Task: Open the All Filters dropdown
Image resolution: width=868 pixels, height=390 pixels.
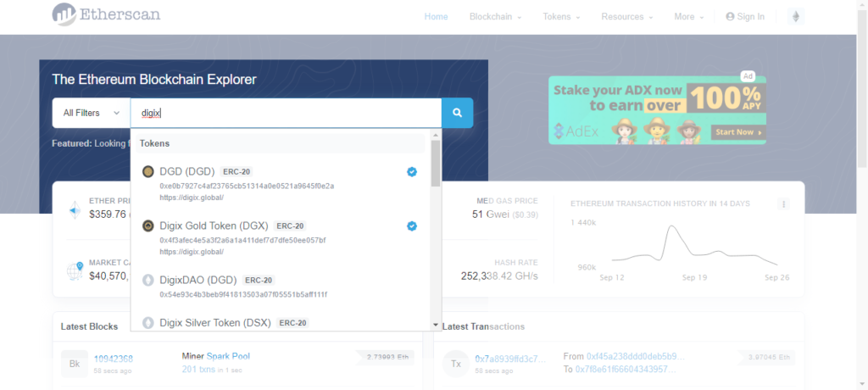Action: (92, 113)
